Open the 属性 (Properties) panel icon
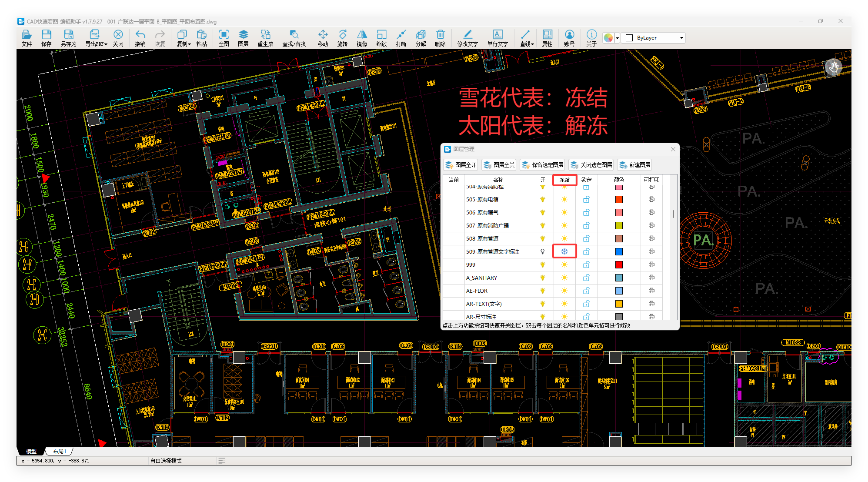 point(547,38)
